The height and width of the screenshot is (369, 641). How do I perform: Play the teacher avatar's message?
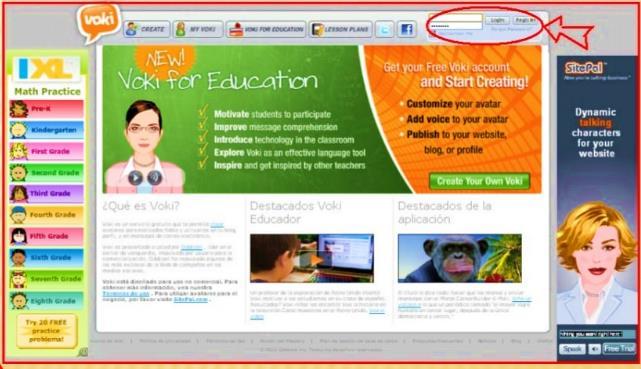pos(135,178)
